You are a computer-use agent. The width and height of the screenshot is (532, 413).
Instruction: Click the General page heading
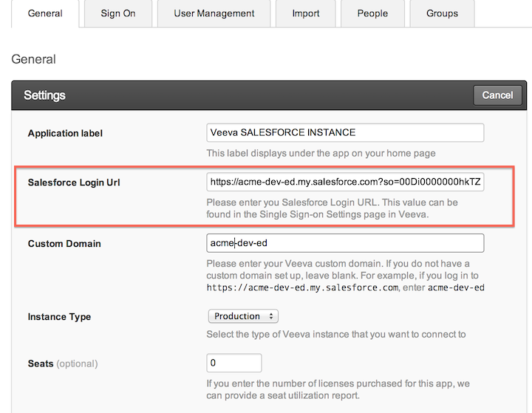33,59
